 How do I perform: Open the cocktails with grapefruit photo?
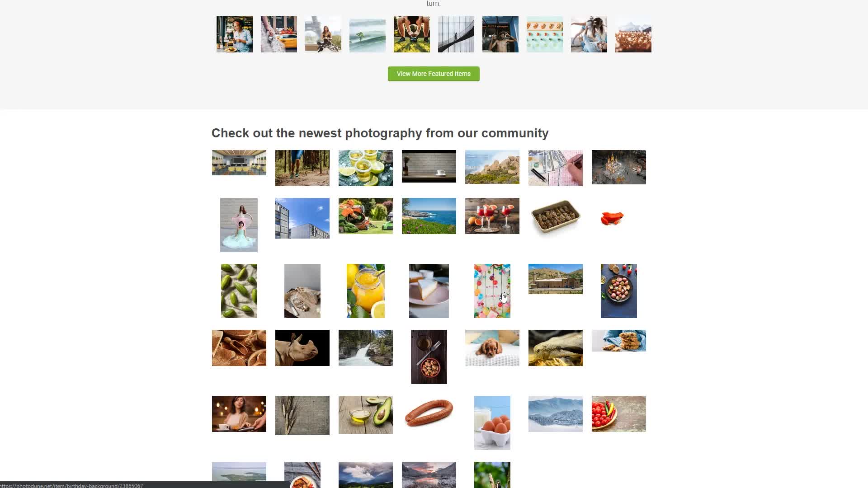(x=492, y=216)
